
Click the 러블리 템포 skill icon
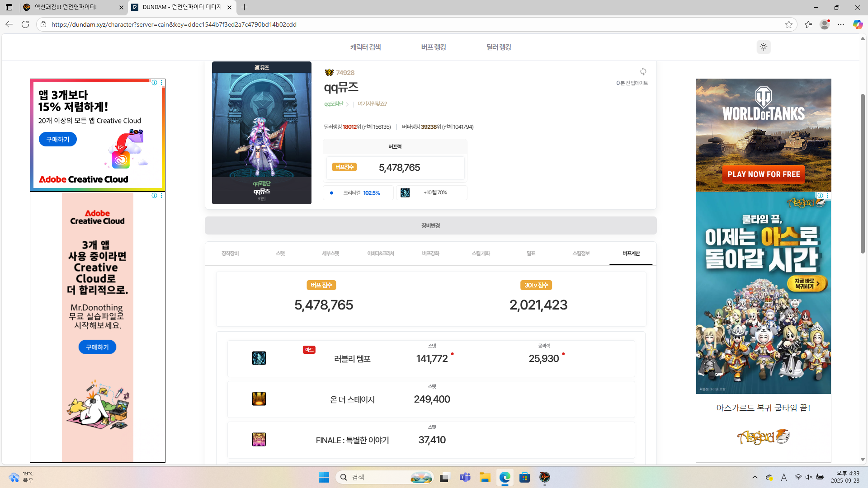pyautogui.click(x=259, y=358)
